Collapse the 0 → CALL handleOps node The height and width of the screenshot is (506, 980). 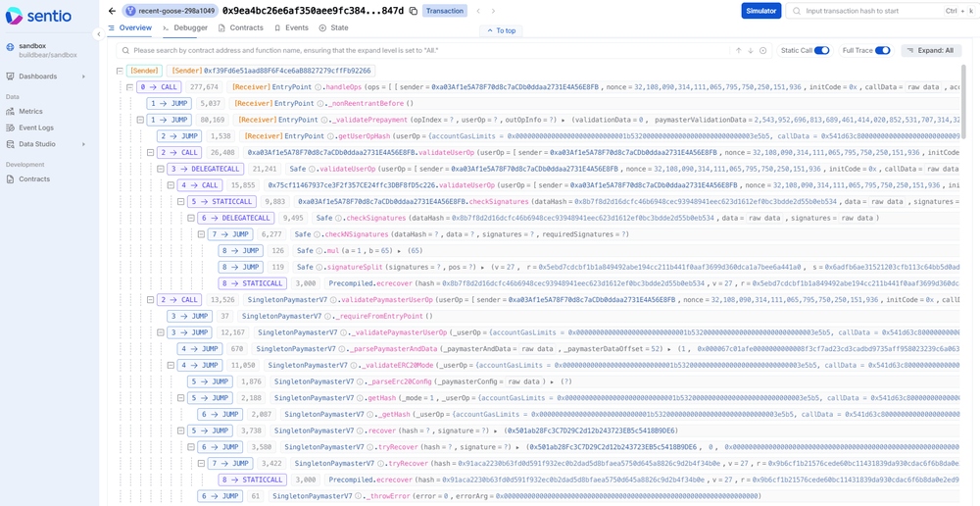(x=129, y=87)
